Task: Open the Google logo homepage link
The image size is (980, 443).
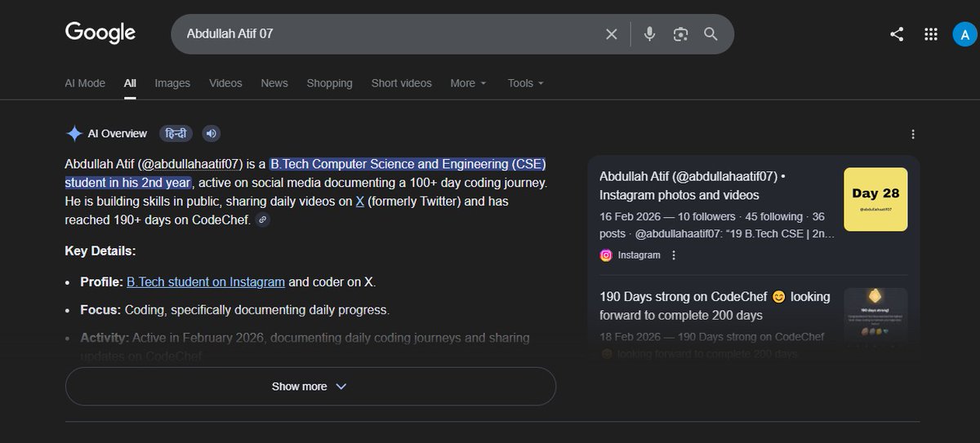Action: point(100,33)
